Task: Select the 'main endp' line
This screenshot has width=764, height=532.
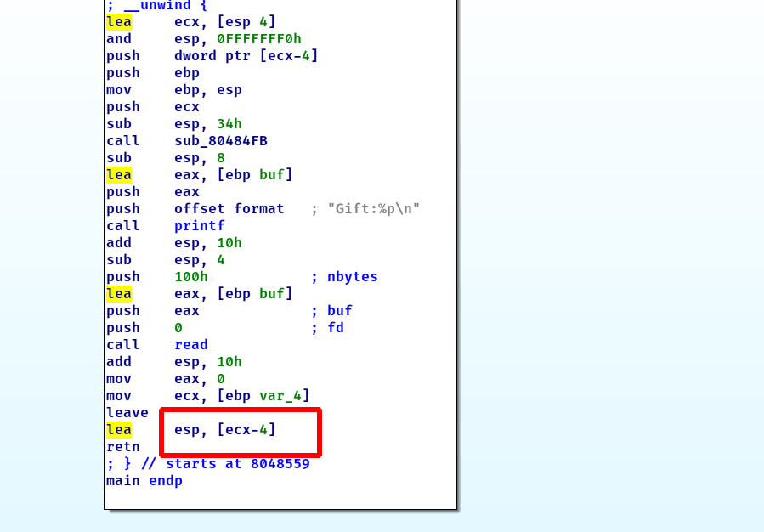Action: coord(144,481)
